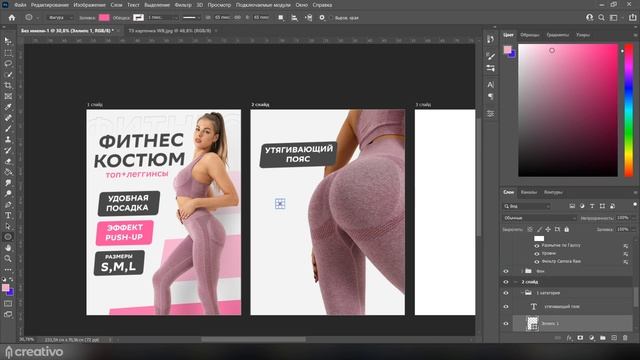Viewport: 640px width, 360px height.
Task: Select the Brush tool
Action: (x=8, y=129)
